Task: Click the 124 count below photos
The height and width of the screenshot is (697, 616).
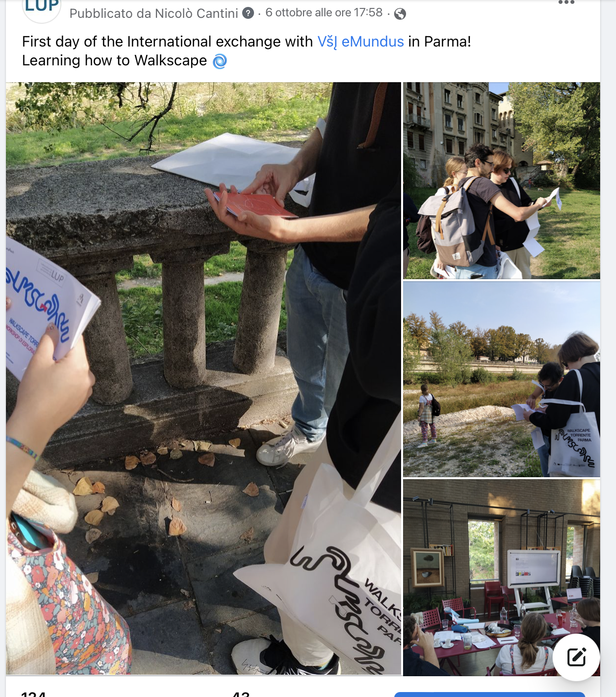Action: click(34, 694)
